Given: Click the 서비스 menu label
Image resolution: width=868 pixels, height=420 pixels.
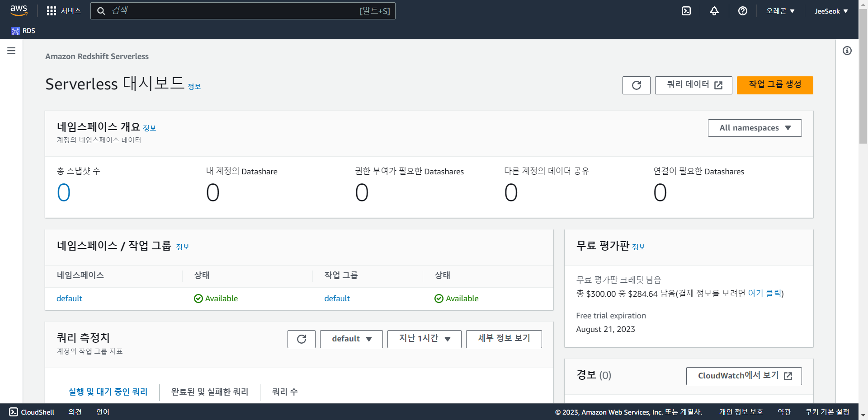Looking at the screenshot, I should (71, 11).
